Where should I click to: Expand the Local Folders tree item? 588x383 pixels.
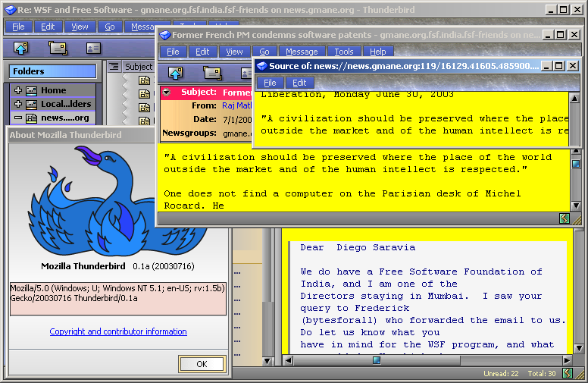point(18,104)
